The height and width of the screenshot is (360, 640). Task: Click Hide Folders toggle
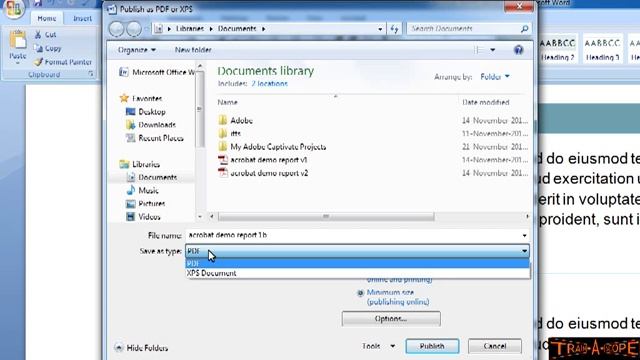click(142, 348)
